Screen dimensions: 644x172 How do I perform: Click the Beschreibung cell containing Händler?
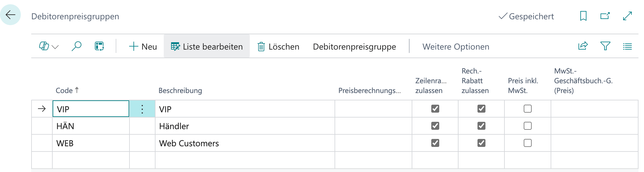click(245, 126)
